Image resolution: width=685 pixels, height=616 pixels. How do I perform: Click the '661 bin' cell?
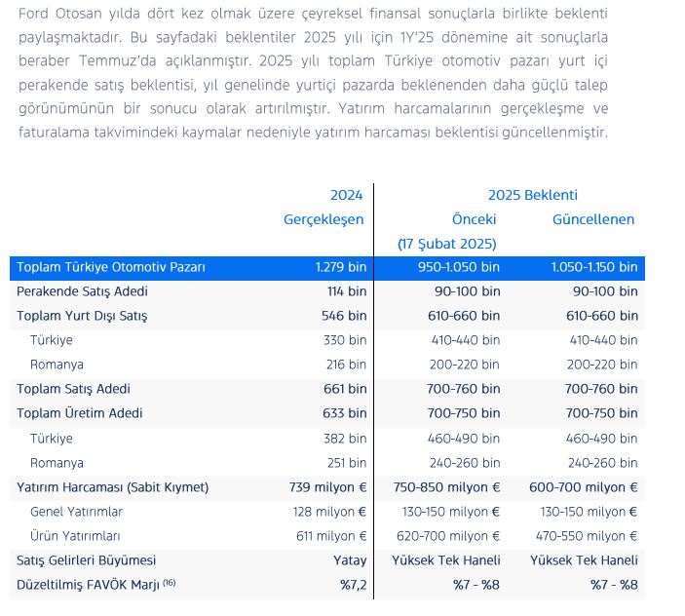click(x=345, y=389)
